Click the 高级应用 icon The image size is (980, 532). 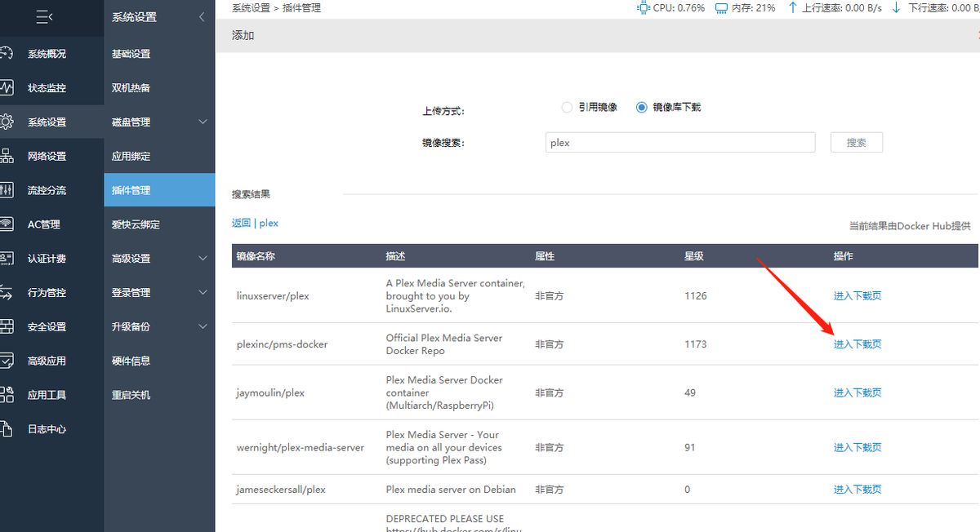7,361
